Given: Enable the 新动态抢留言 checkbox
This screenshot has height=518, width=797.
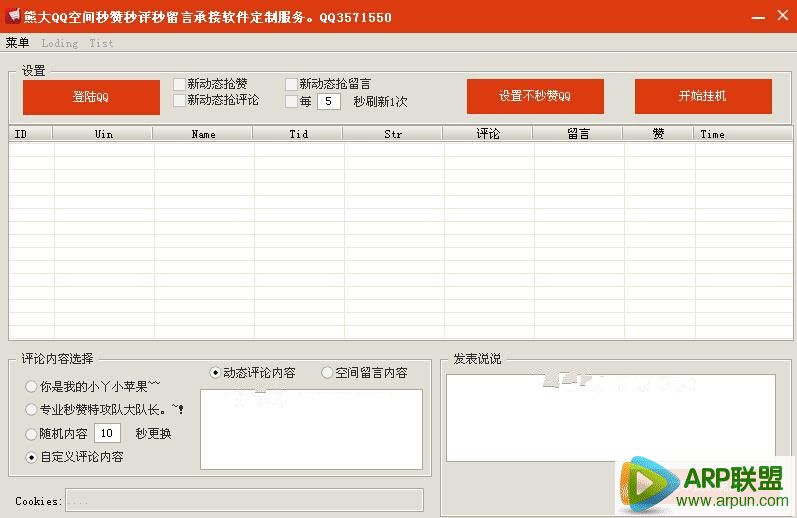Looking at the screenshot, I should pos(291,84).
